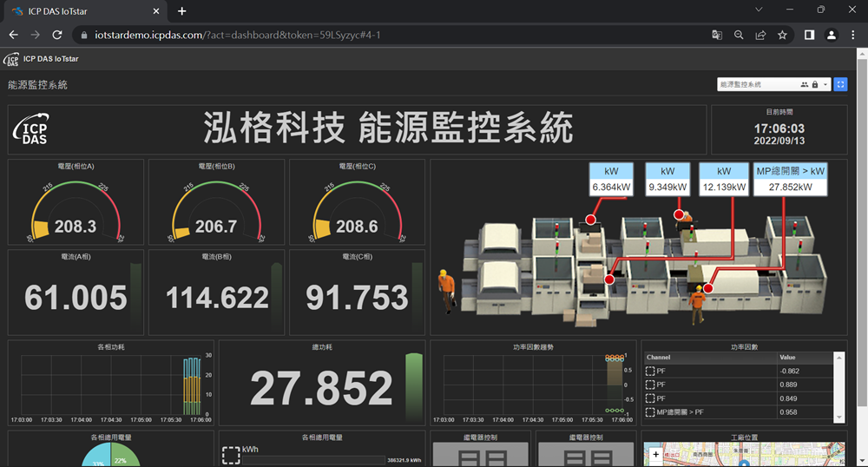
Task: Share this page via the share icon
Action: (x=760, y=35)
